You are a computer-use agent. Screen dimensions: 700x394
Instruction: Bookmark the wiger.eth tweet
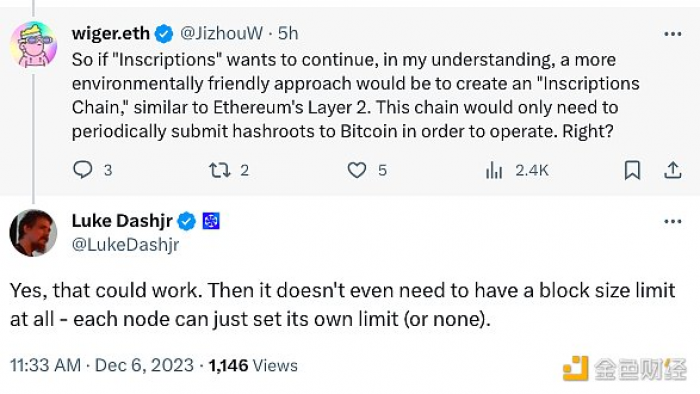tap(632, 170)
